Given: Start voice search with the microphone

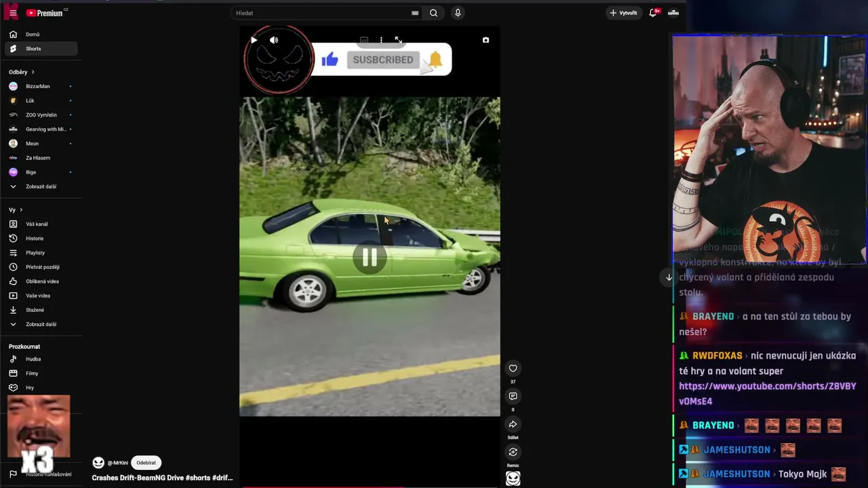Looking at the screenshot, I should (458, 13).
